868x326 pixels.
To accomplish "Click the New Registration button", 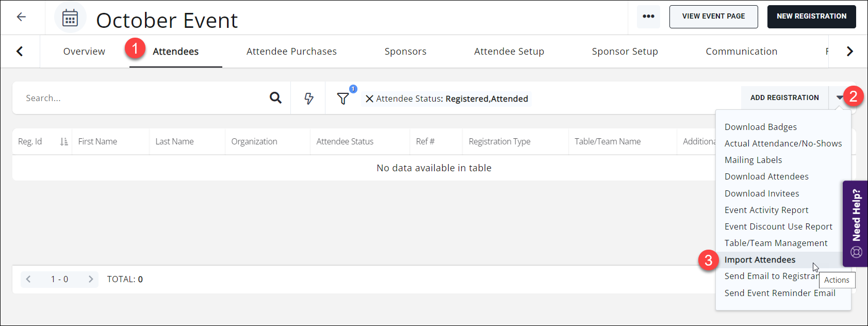I will tap(811, 17).
